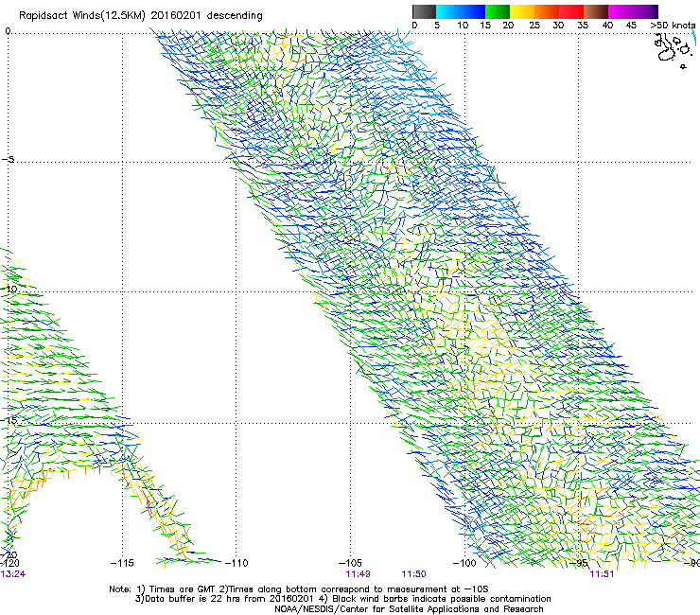This screenshot has width=700, height=615.
Task: Click the '-95' longitude axis label
Action: 580,563
